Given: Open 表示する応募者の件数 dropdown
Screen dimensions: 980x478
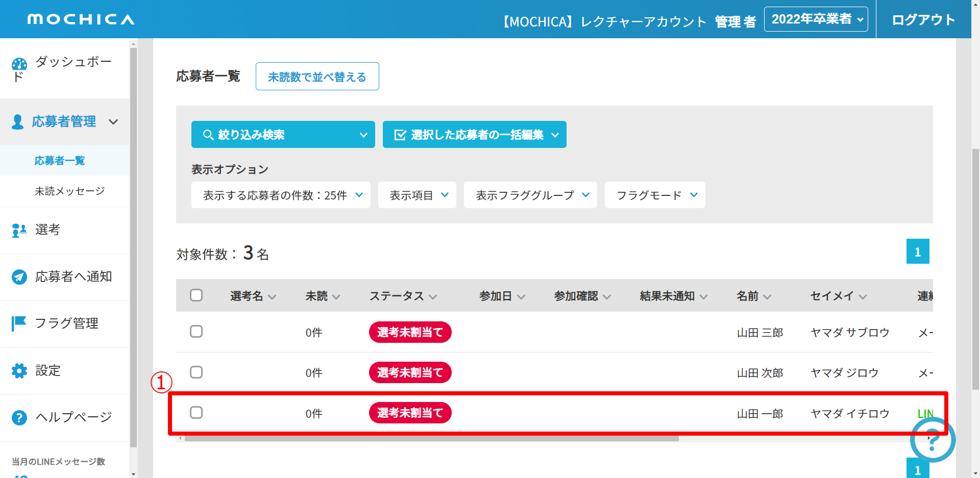Looking at the screenshot, I should point(281,195).
